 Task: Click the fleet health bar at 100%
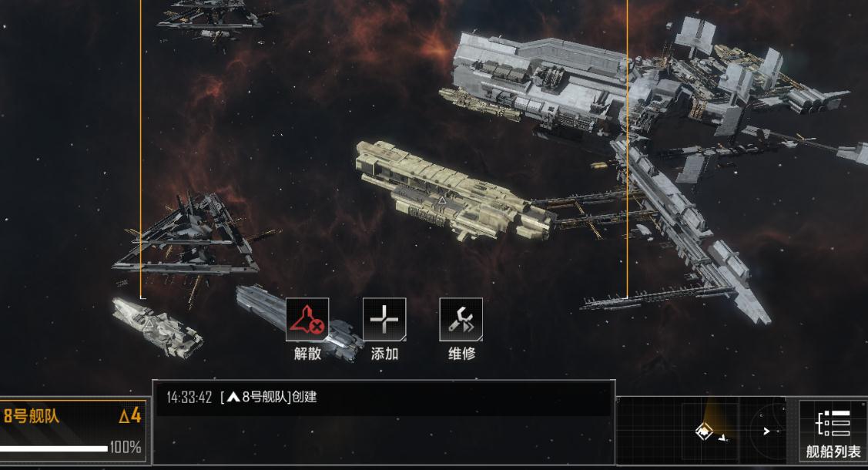54,448
